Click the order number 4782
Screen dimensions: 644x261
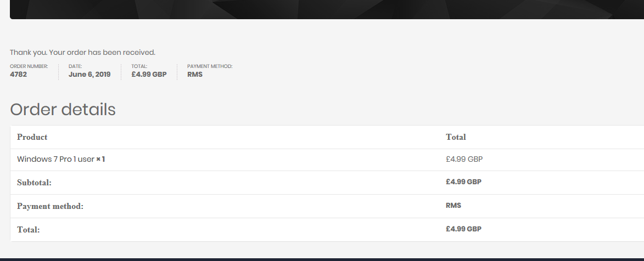pos(18,75)
